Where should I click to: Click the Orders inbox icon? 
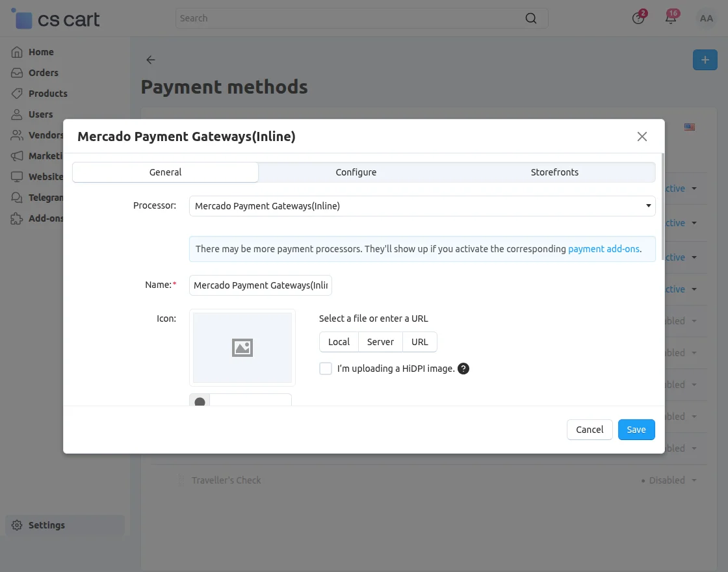coord(17,73)
